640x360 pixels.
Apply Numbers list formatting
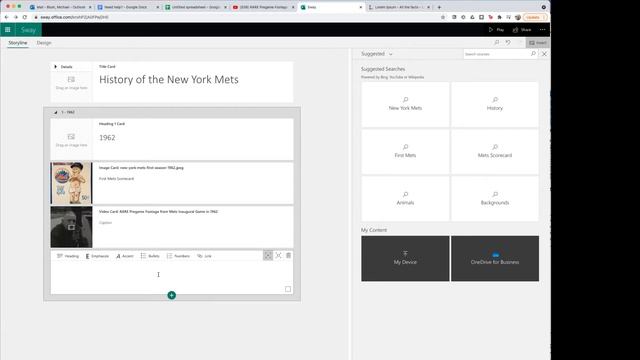pos(178,256)
